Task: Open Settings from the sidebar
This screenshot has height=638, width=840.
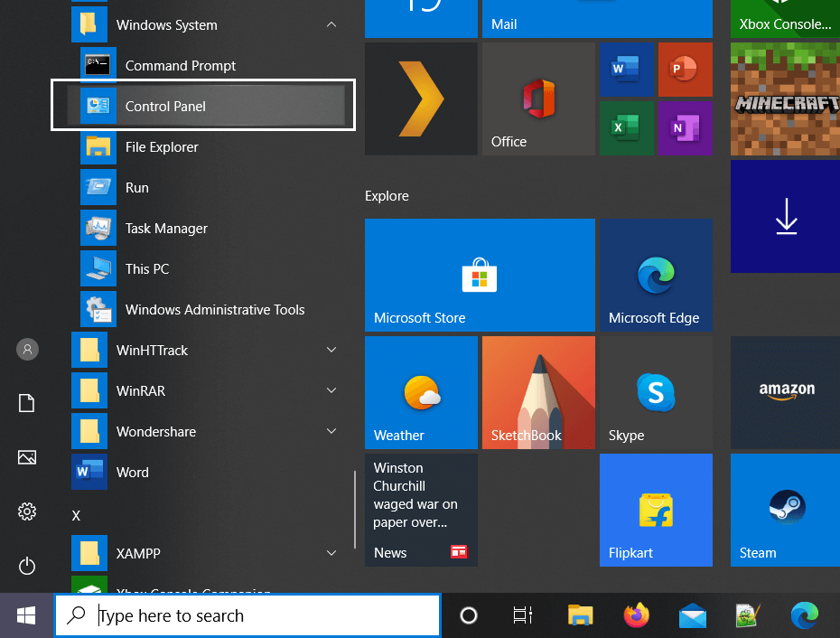Action: 27,511
